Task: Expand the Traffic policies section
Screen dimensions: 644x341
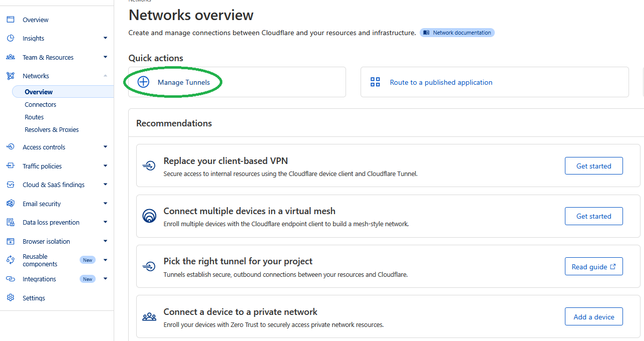Action: pyautogui.click(x=105, y=166)
